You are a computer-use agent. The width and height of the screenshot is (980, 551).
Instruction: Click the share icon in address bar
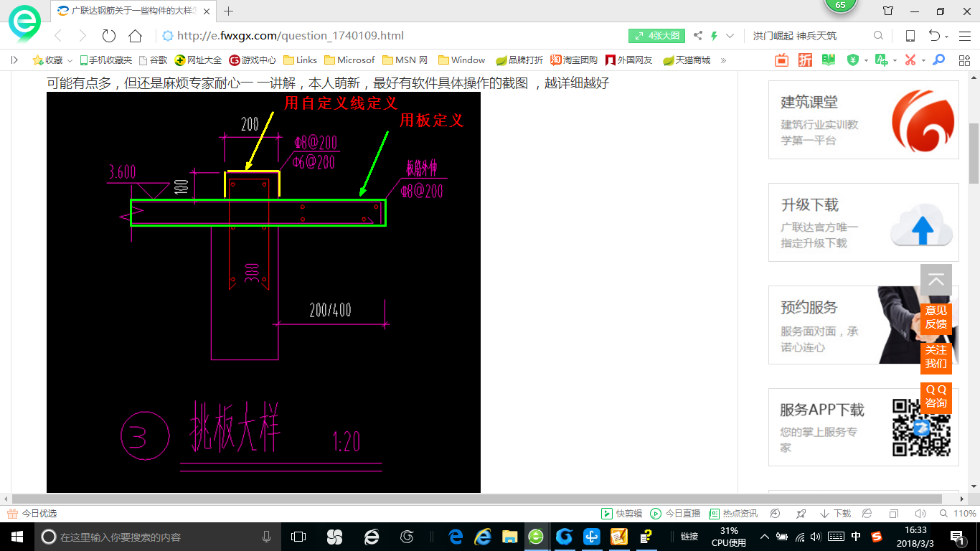698,36
